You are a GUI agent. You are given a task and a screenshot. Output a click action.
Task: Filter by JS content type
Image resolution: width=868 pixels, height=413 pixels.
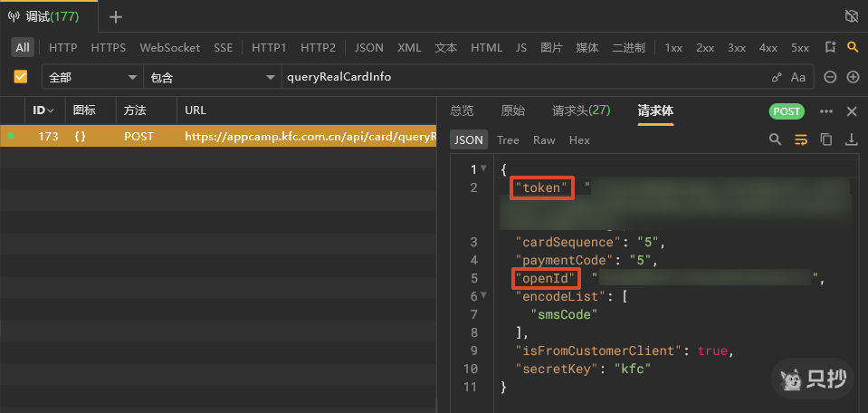[x=521, y=48]
